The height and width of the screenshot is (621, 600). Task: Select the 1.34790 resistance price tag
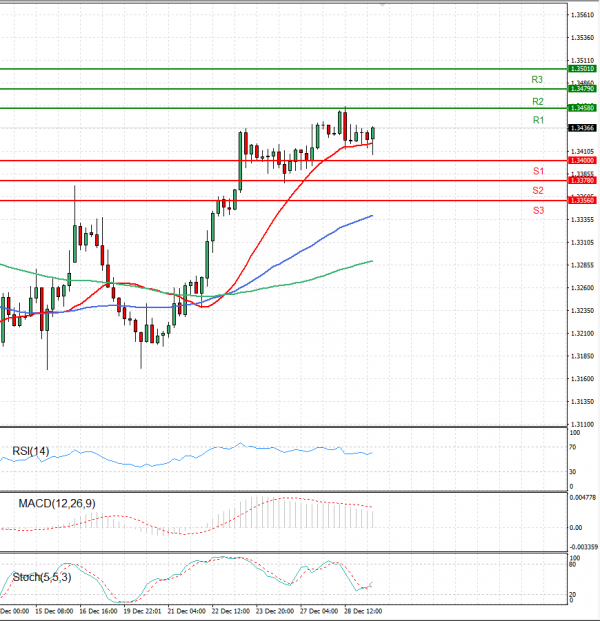[582, 89]
